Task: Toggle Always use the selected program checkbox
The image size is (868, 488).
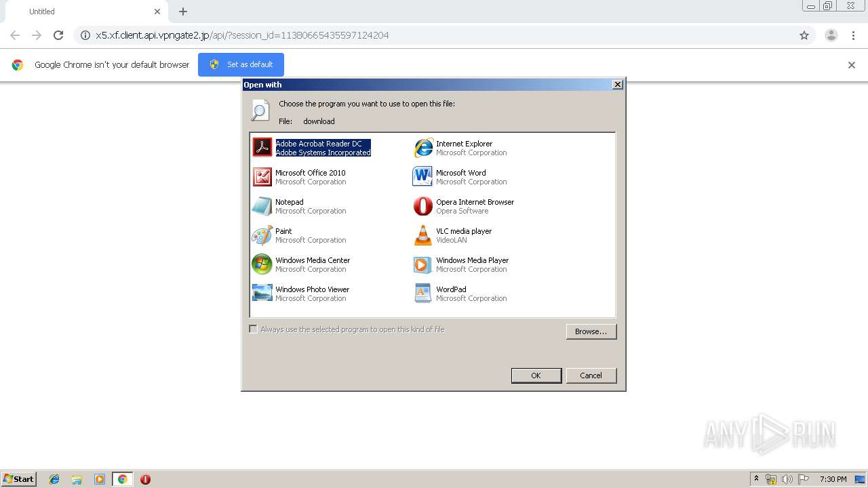Action: pos(253,329)
